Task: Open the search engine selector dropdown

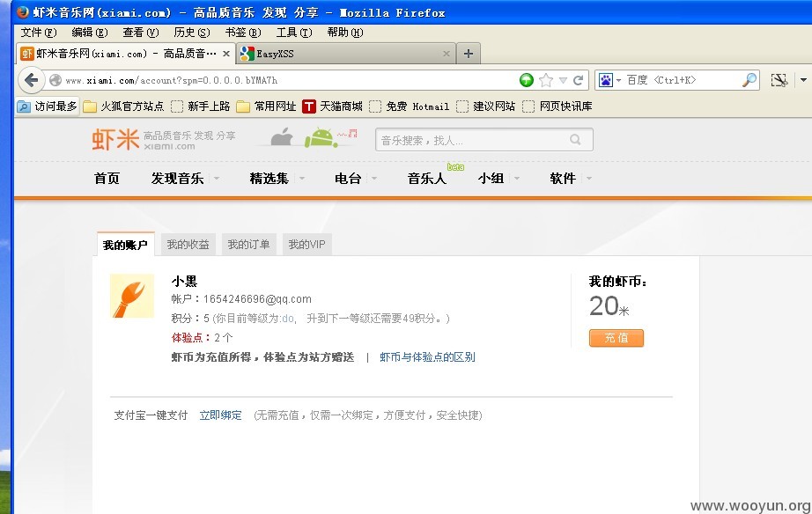Action: click(x=618, y=81)
